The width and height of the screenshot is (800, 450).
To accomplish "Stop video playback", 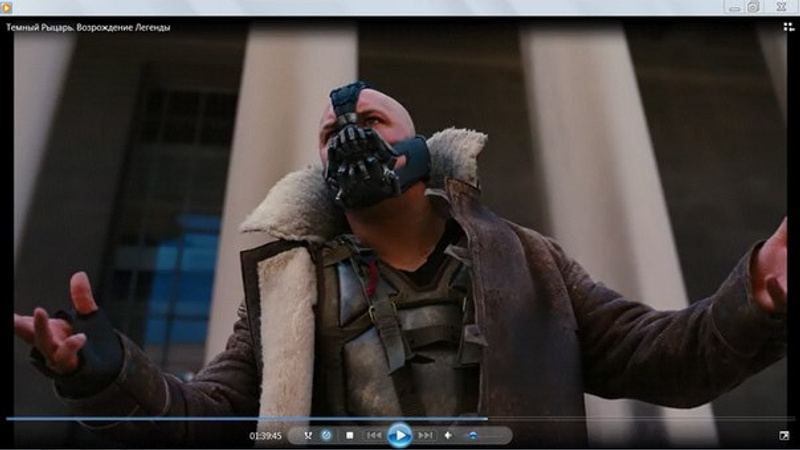I will coord(349,435).
